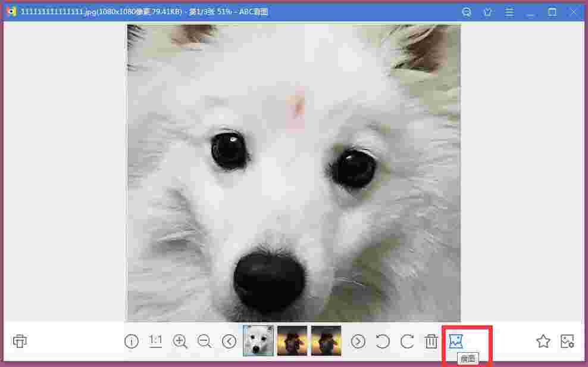Image resolution: width=588 pixels, height=367 pixels.
Task: Rotate the image clockwise
Action: coord(407,341)
